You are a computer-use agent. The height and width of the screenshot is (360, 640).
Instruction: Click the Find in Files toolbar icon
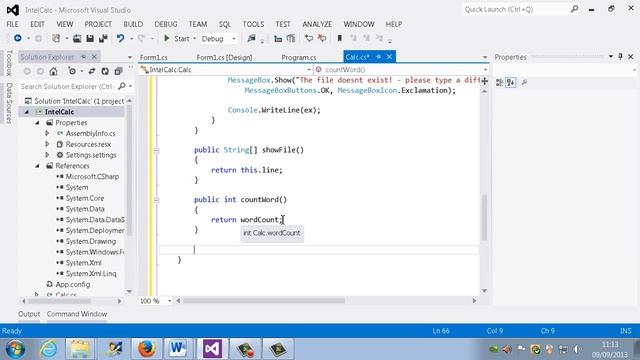coord(251,38)
